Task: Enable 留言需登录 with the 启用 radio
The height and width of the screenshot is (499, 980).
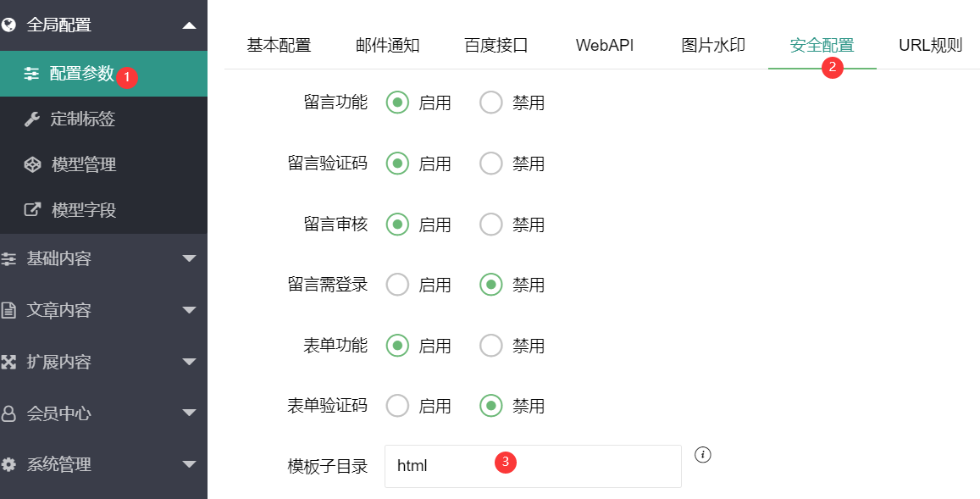Action: (x=397, y=285)
